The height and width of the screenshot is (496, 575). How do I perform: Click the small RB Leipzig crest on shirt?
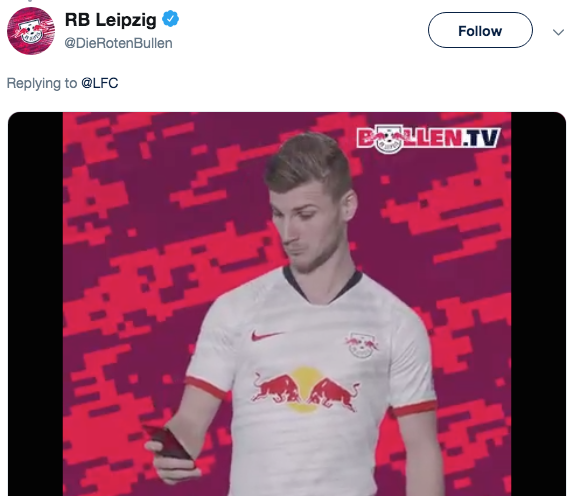[362, 345]
